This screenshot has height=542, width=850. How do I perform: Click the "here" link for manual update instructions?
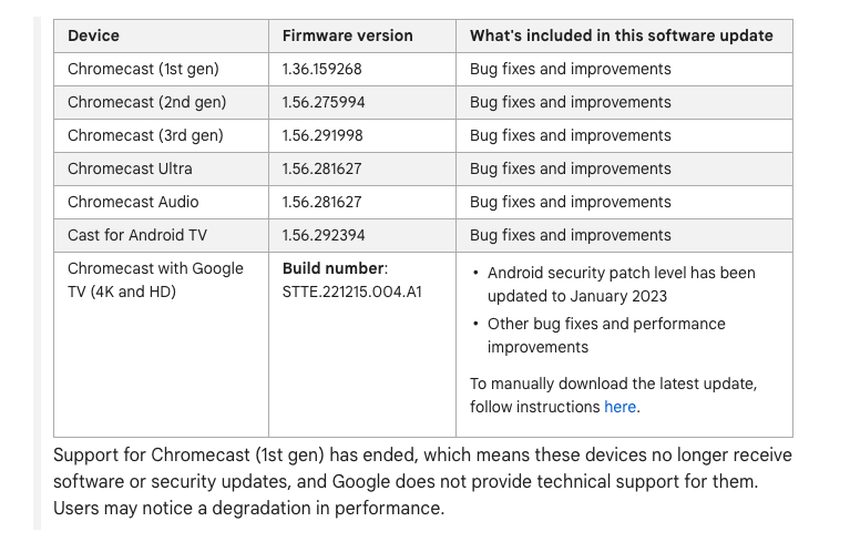coord(620,407)
